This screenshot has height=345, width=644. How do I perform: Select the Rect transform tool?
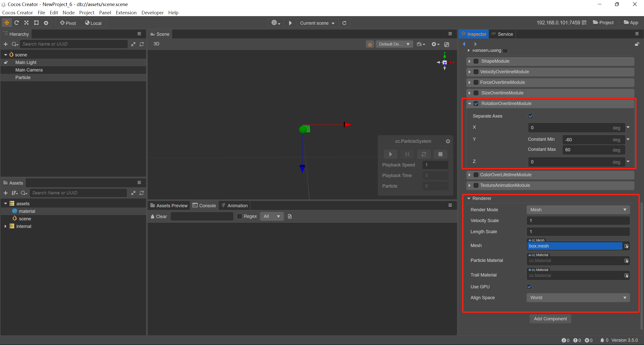point(36,23)
